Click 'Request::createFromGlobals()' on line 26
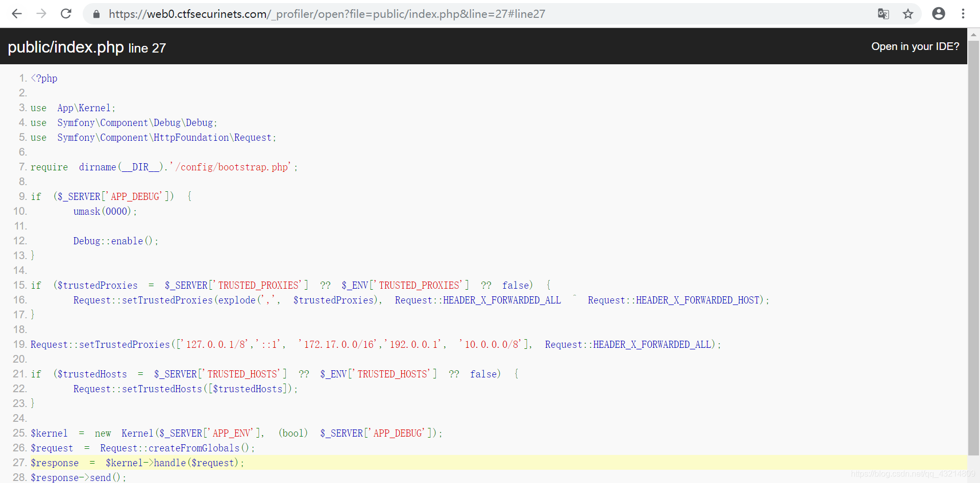 175,448
